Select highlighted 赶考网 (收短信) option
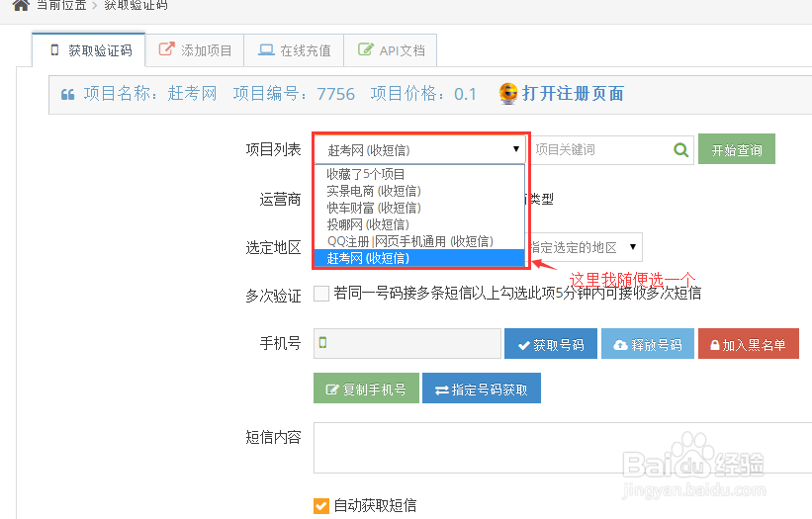 tap(419, 258)
